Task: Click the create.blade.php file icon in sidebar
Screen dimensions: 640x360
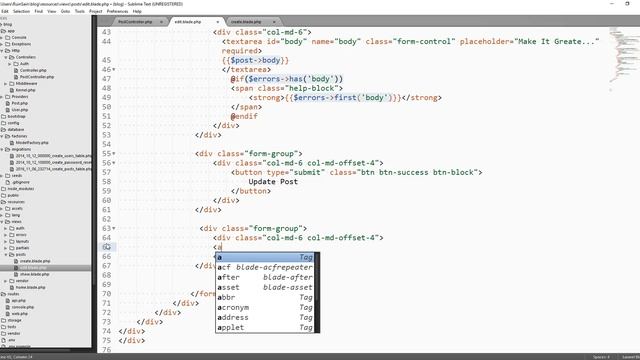Action: pyautogui.click(x=16, y=261)
